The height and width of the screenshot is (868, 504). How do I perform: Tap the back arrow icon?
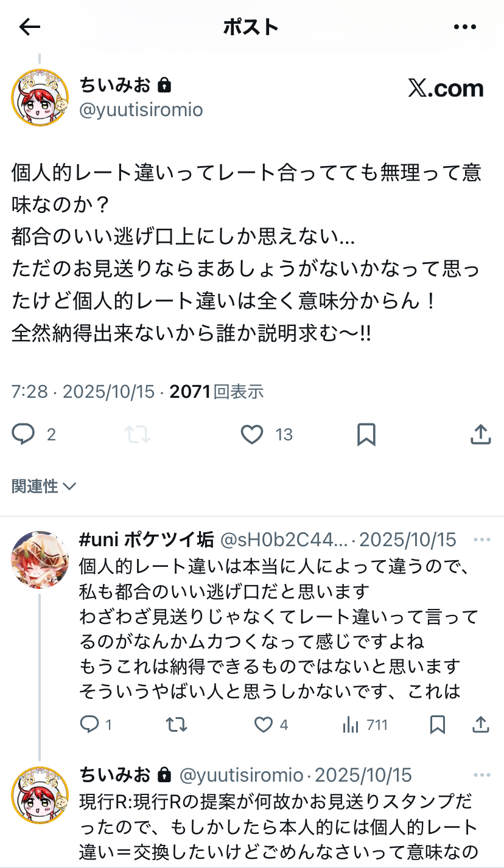[29, 27]
